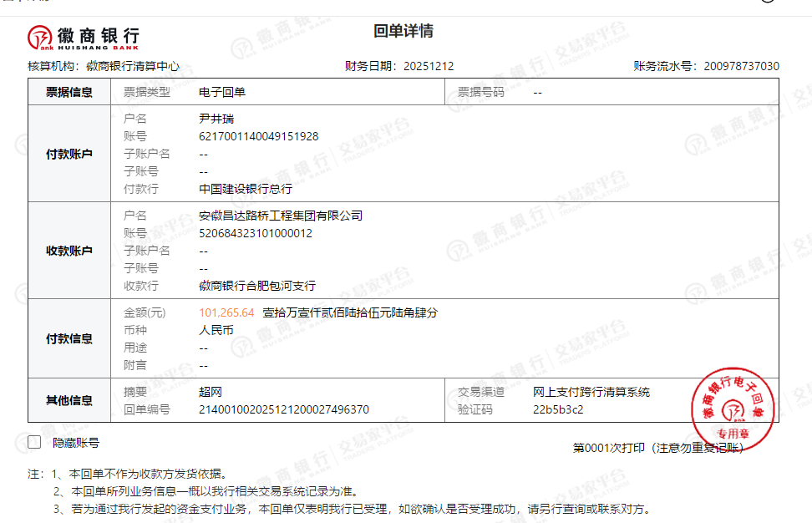The width and height of the screenshot is (812, 523).
Task: Select receipt number 2140010020251212000027496370
Action: coord(284,409)
